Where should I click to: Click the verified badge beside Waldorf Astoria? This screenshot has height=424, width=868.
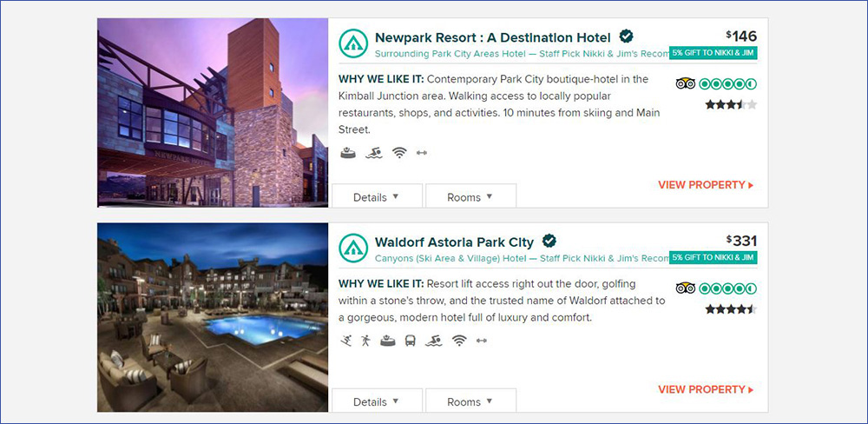549,241
